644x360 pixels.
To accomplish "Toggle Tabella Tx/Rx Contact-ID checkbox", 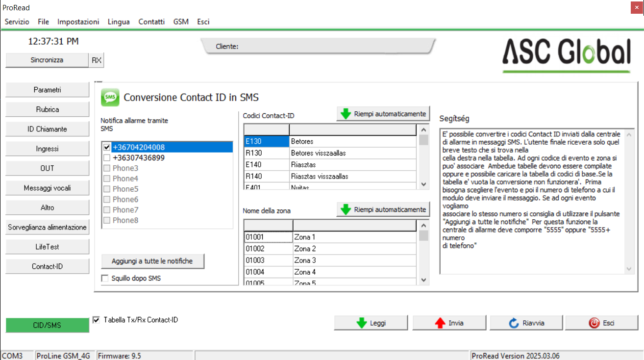I will pos(96,320).
